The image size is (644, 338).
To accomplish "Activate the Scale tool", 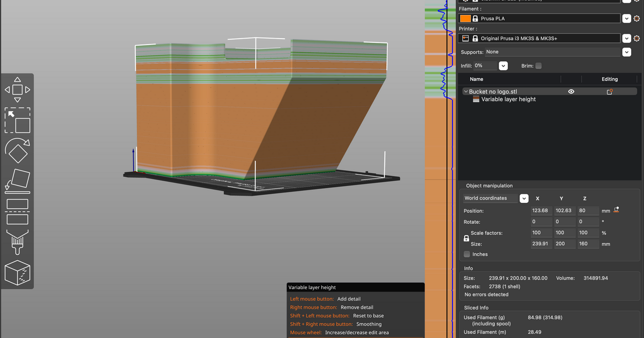I will coord(17,121).
